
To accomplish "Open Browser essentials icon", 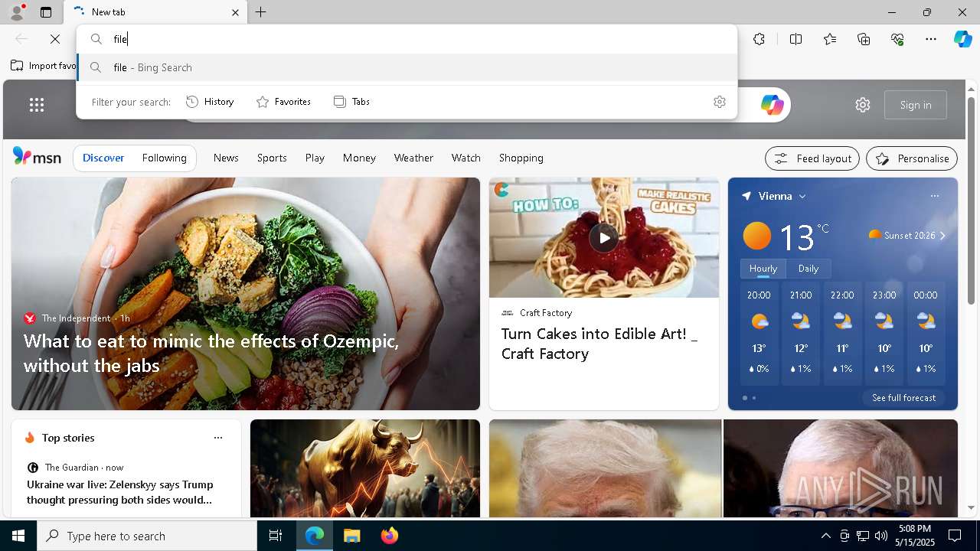I will [897, 39].
